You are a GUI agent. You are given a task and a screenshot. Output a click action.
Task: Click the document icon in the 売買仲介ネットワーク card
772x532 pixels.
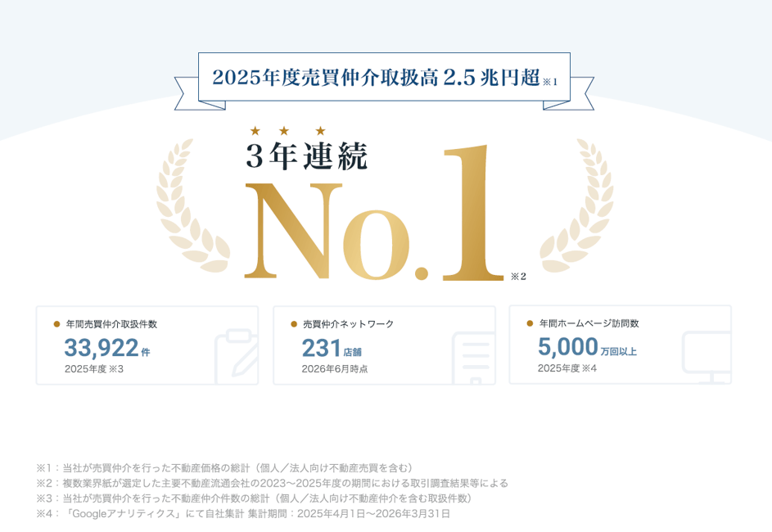(474, 358)
